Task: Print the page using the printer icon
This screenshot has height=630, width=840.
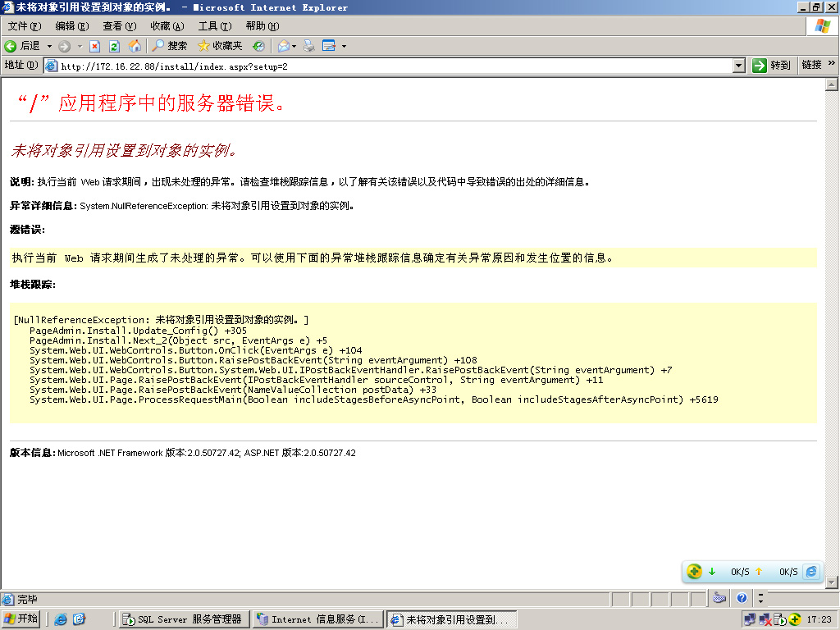Action: coord(309,46)
